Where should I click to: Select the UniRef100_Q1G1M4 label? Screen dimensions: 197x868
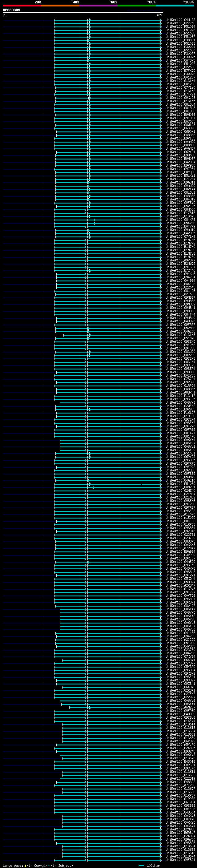(x=180, y=81)
